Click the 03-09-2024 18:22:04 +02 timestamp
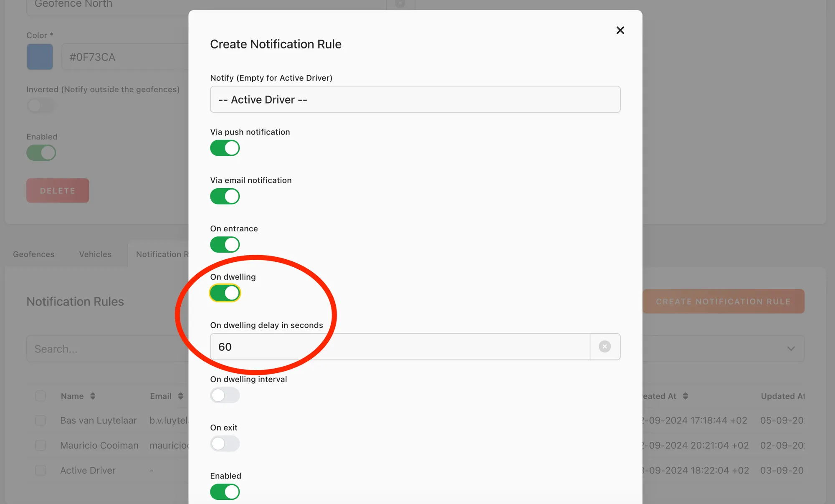Viewport: 835px width, 504px height. [696, 470]
